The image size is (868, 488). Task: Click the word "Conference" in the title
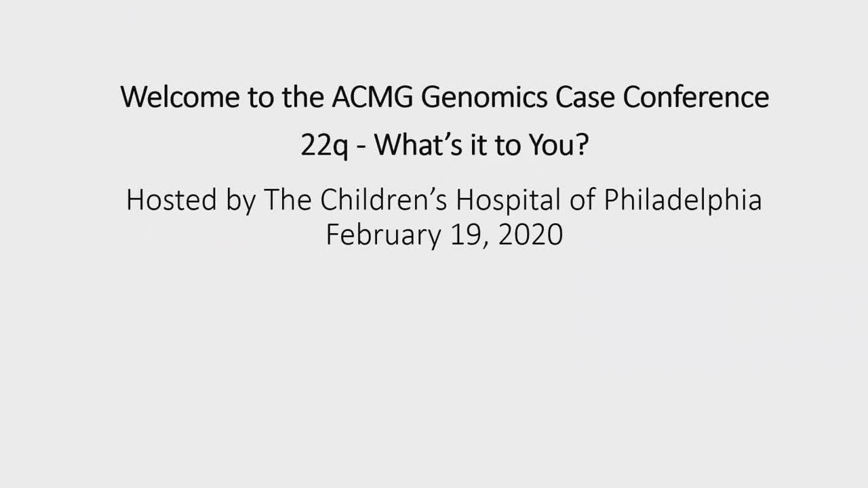696,97
